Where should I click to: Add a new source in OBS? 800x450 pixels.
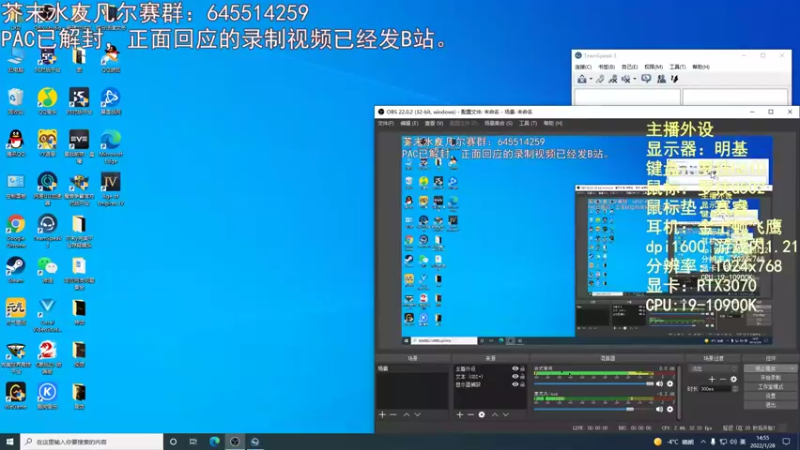pyautogui.click(x=460, y=415)
